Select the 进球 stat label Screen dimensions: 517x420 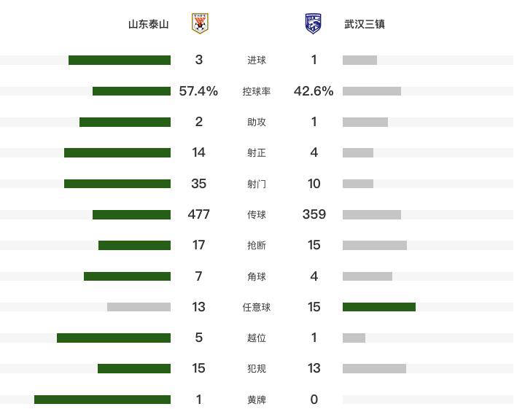257,61
